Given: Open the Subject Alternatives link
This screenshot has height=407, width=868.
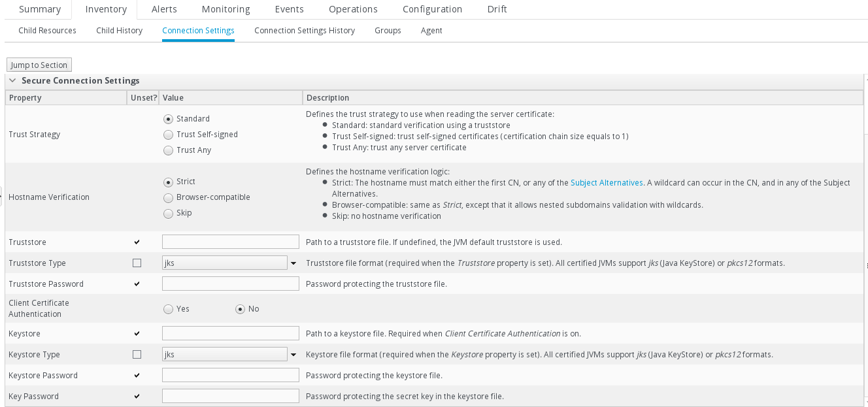Looking at the screenshot, I should pyautogui.click(x=606, y=183).
